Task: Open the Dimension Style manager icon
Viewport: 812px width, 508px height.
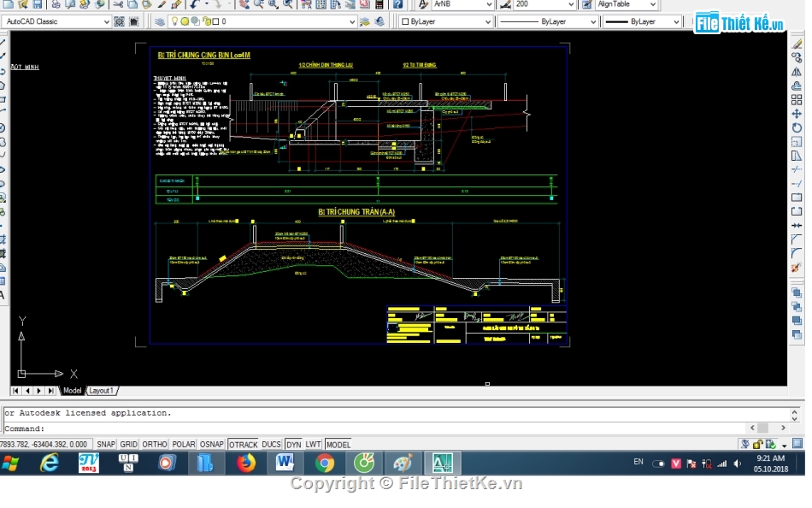Action: coord(506,4)
